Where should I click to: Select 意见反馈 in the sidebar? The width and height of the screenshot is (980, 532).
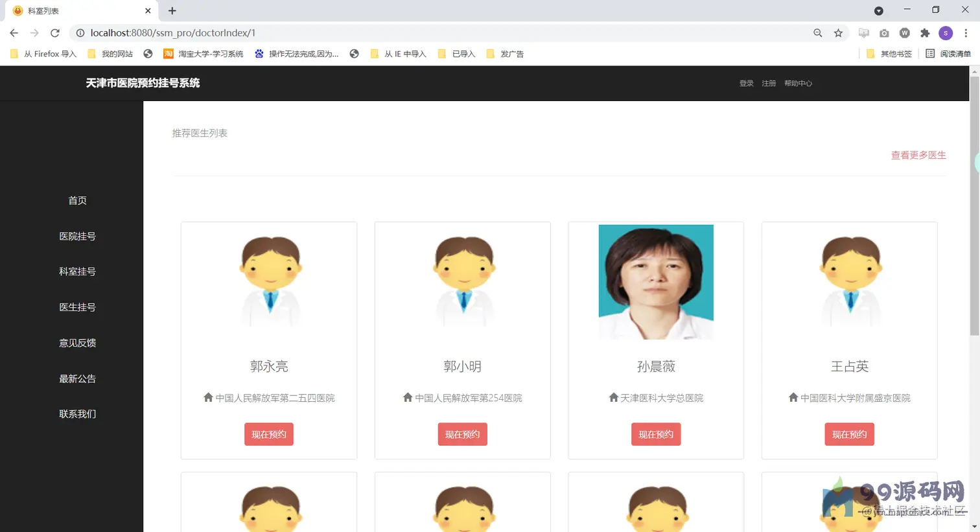coord(78,343)
